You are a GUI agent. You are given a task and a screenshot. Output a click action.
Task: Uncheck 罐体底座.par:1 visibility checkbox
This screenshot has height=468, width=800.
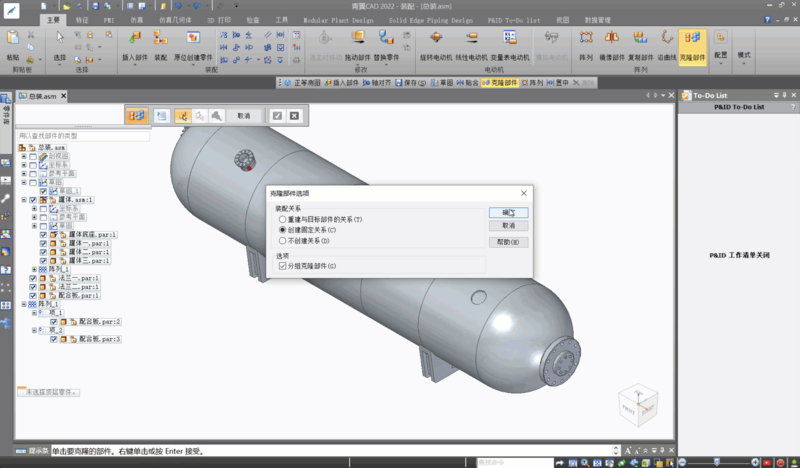coord(44,235)
